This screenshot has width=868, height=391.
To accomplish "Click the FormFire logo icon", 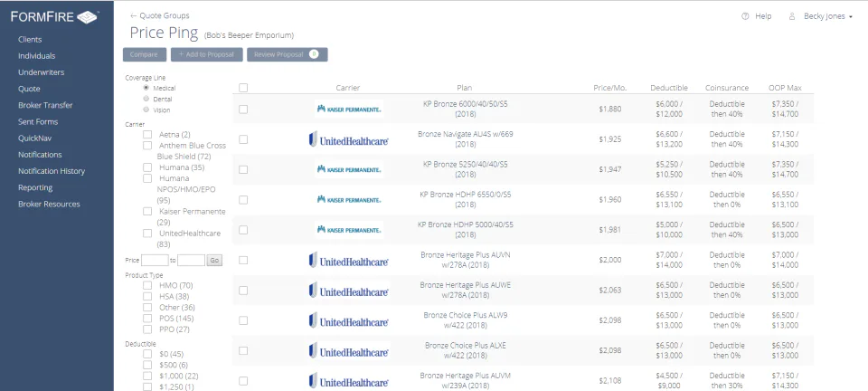I will tap(87, 17).
